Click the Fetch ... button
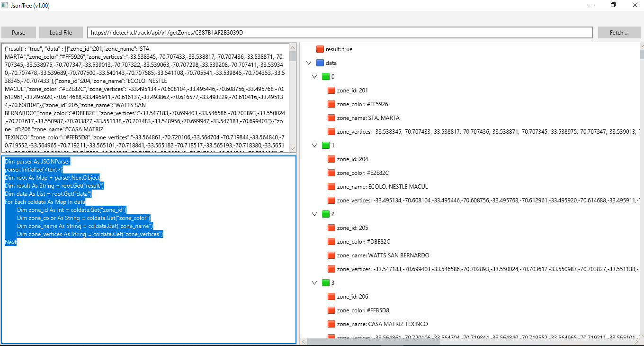 pos(619,33)
